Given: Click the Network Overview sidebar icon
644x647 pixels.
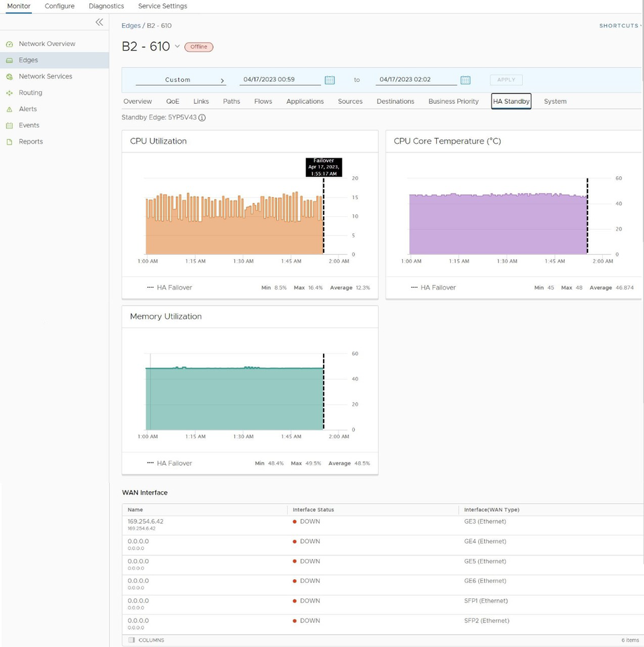Looking at the screenshot, I should (9, 44).
